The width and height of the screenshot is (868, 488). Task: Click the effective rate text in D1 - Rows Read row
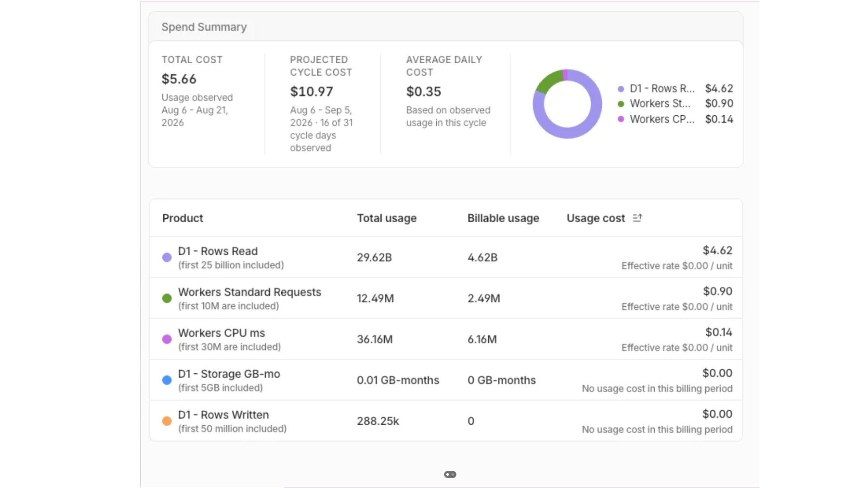tap(677, 266)
